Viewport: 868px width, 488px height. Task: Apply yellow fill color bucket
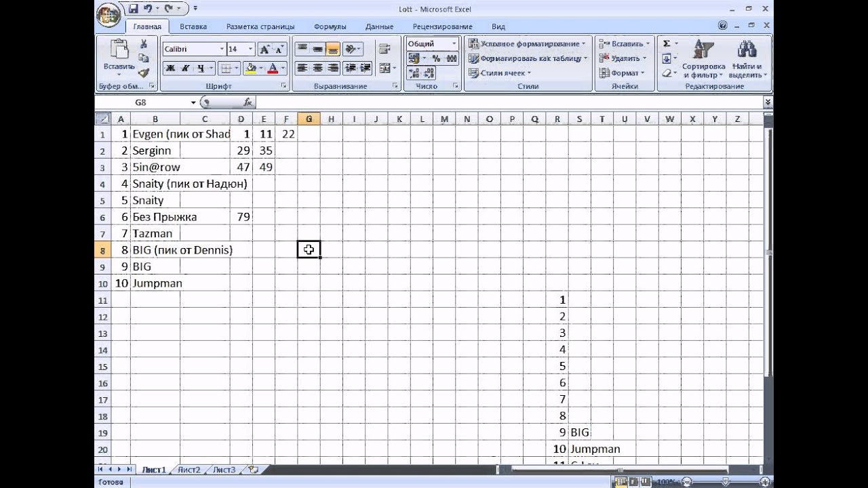point(250,68)
